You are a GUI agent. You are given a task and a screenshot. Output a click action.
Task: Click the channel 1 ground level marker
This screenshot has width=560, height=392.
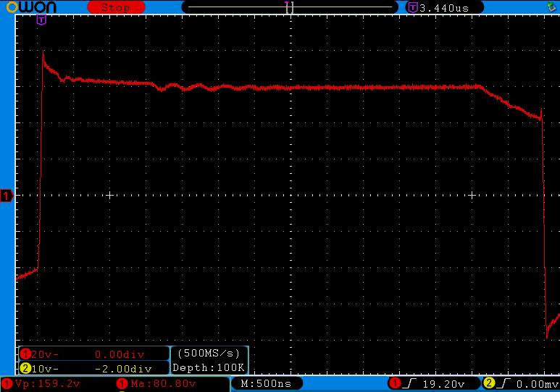(x=7, y=196)
